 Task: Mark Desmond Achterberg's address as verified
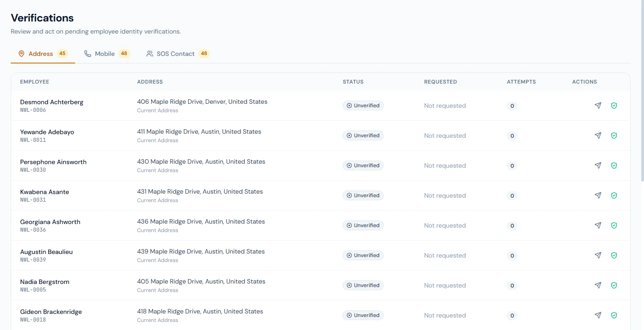pyautogui.click(x=614, y=106)
